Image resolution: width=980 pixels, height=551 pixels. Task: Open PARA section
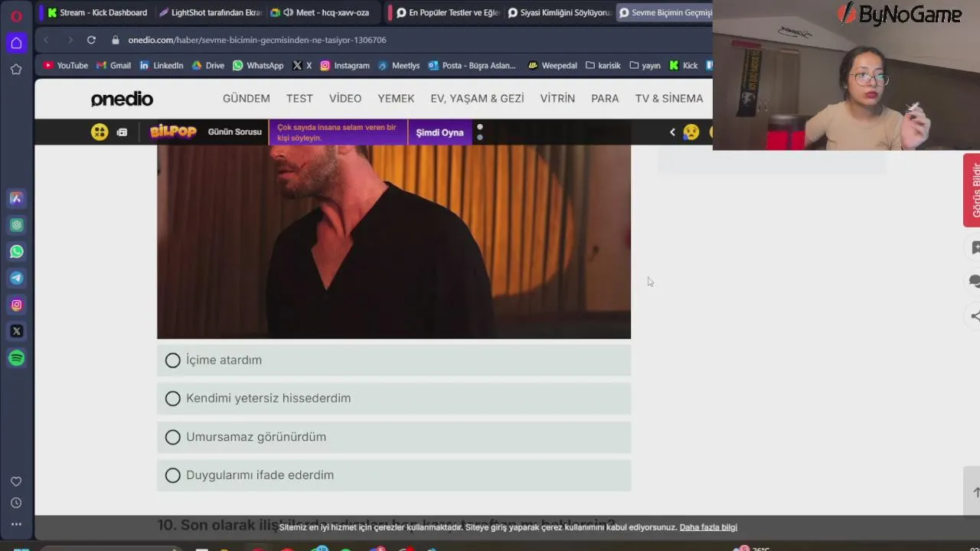click(x=605, y=99)
